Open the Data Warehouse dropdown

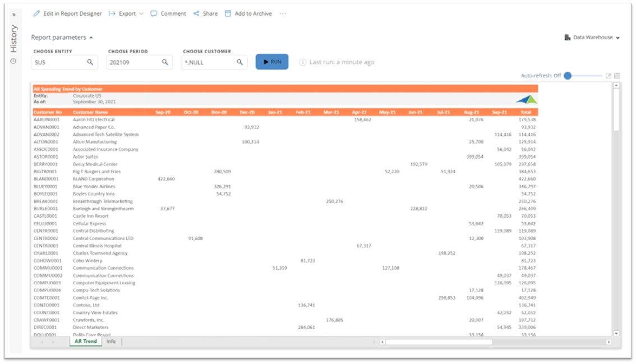pos(592,38)
